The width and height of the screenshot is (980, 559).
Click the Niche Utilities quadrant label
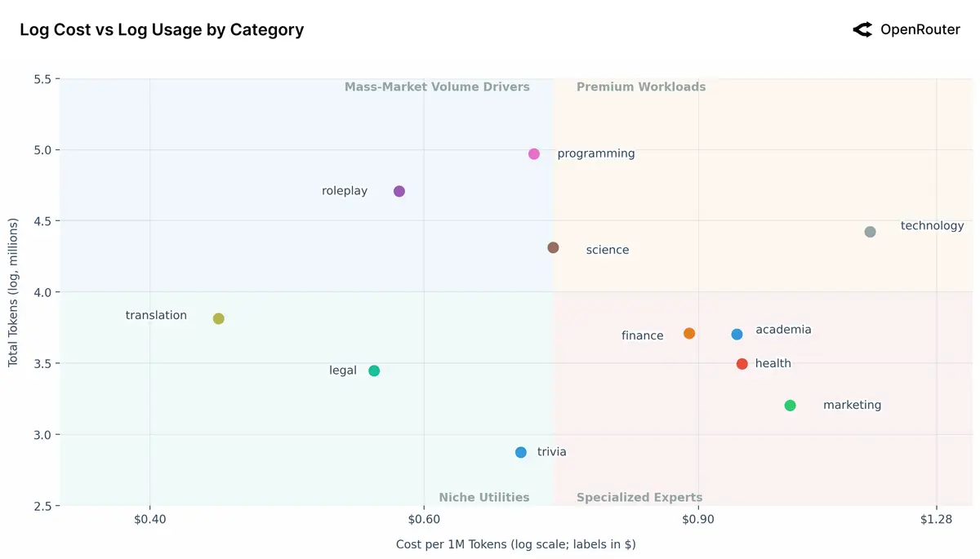click(484, 498)
